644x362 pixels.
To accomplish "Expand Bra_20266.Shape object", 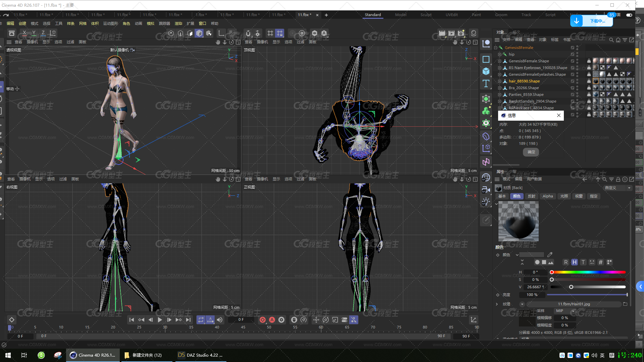I will 499,88.
